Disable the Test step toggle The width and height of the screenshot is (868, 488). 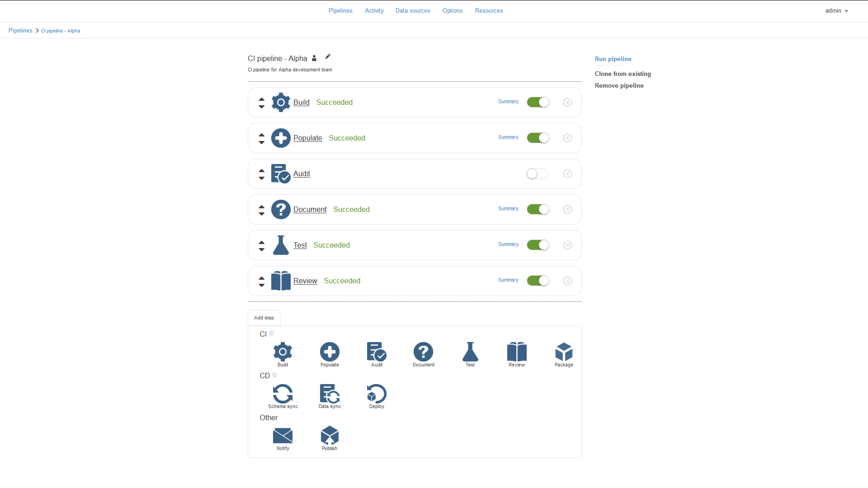click(538, 245)
